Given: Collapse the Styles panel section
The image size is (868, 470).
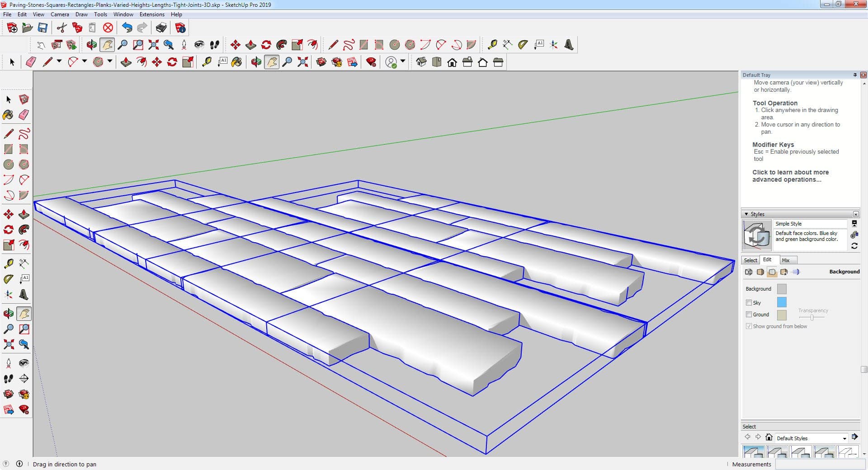Looking at the screenshot, I should 746,214.
